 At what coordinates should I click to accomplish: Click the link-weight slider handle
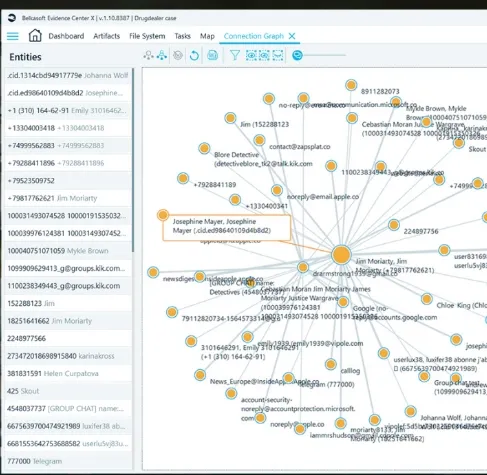coord(297,55)
